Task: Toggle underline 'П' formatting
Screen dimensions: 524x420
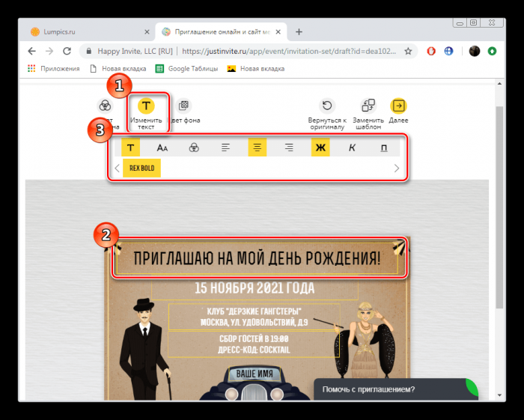Action: point(384,147)
